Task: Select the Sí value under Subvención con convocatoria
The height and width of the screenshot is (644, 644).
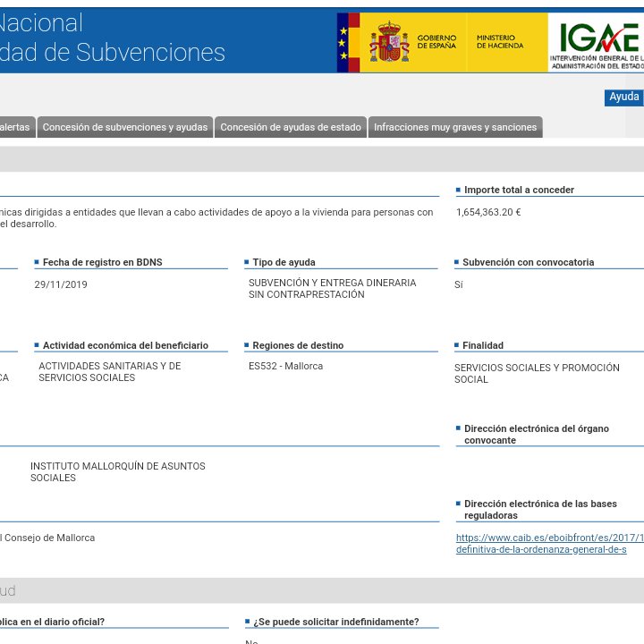Action: pos(458,284)
